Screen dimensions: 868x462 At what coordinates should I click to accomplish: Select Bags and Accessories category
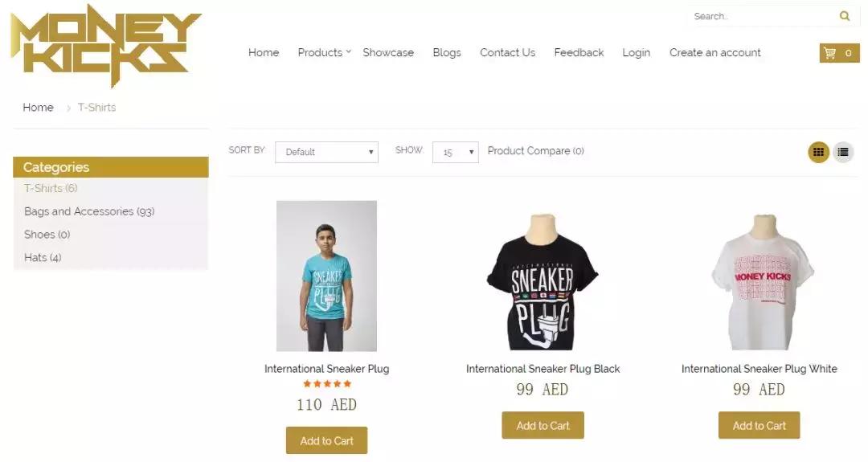pyautogui.click(x=88, y=211)
